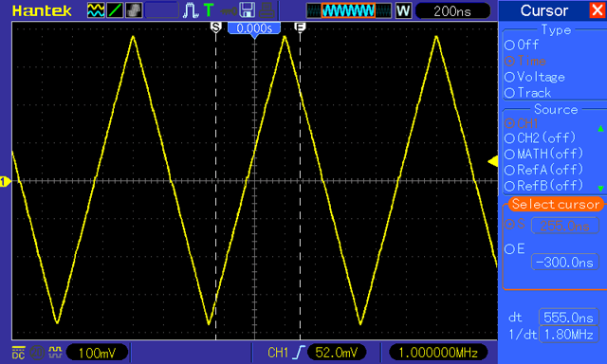Click the green T trigger indicator
The image size is (607, 364).
(x=209, y=10)
